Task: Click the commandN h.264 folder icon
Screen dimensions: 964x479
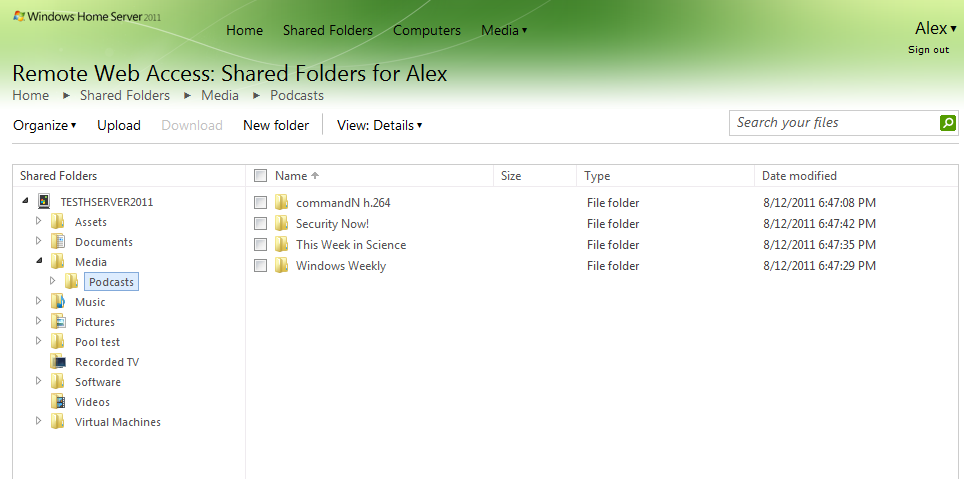Action: click(282, 202)
